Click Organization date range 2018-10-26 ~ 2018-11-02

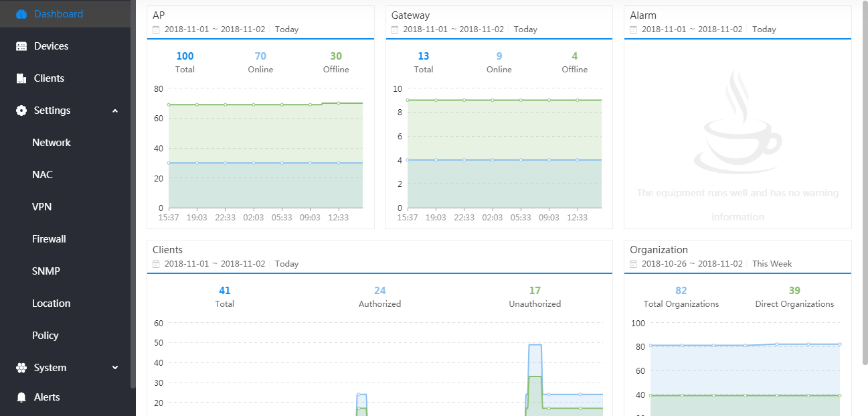point(692,264)
